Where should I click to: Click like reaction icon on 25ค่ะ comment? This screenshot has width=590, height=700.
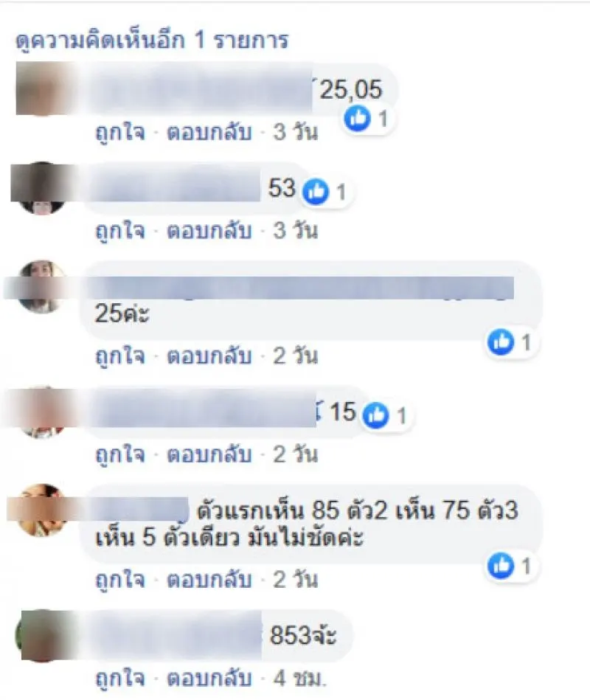[x=500, y=342]
